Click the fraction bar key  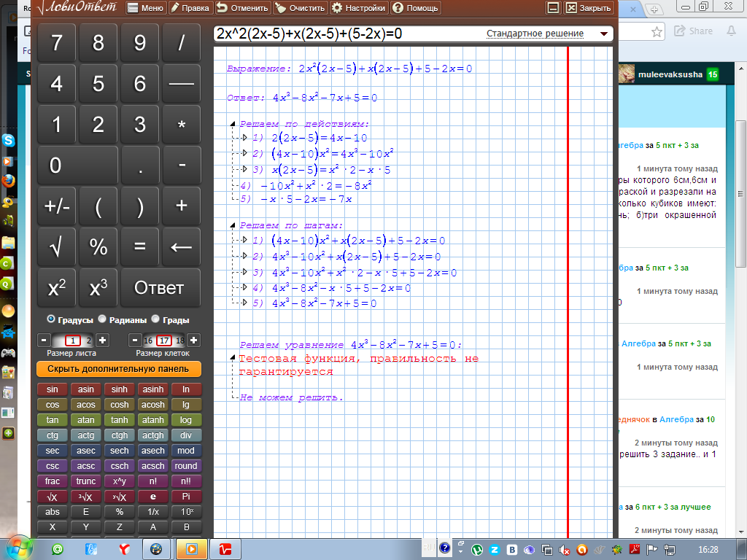182,84
